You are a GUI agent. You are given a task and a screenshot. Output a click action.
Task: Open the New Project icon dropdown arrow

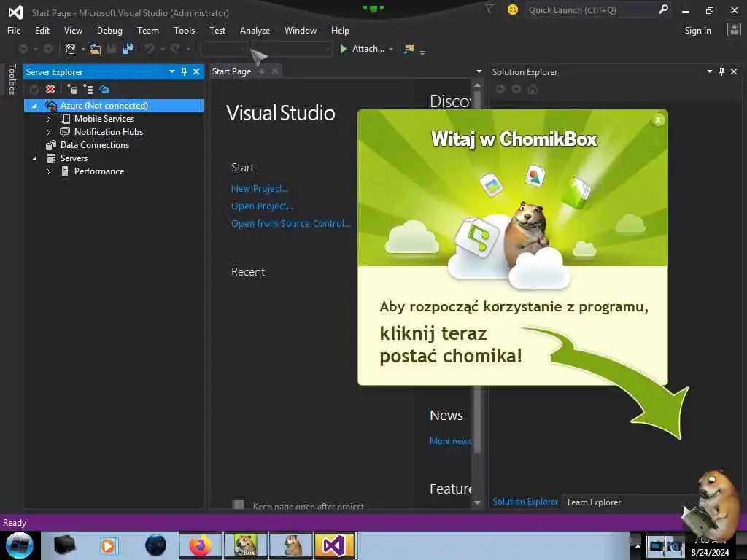click(x=83, y=49)
